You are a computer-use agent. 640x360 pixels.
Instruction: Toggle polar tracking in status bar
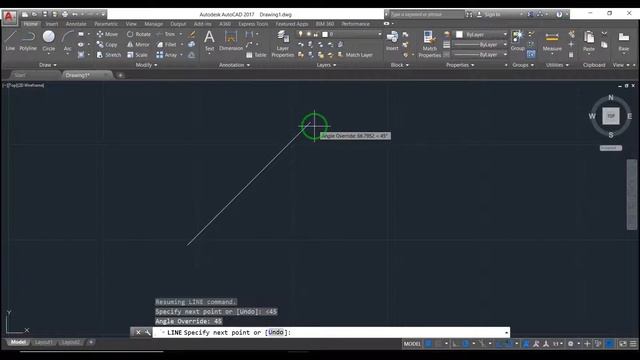[x=465, y=344]
